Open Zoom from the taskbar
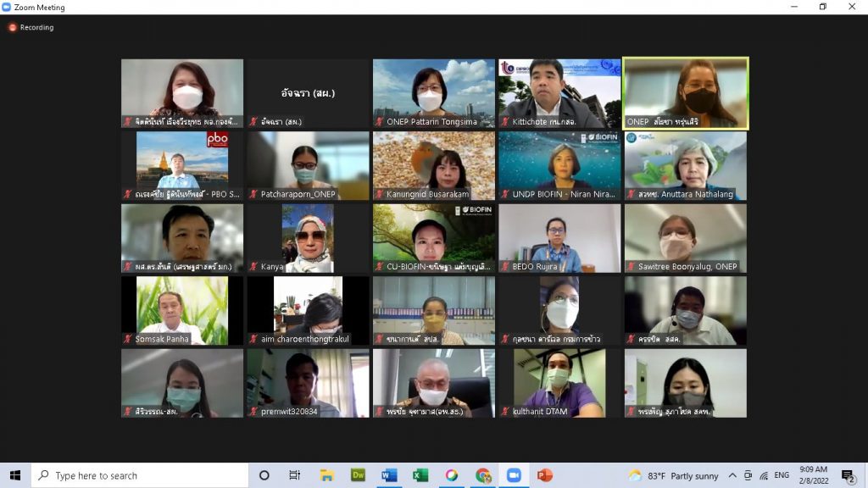This screenshot has width=868, height=488. coord(513,475)
